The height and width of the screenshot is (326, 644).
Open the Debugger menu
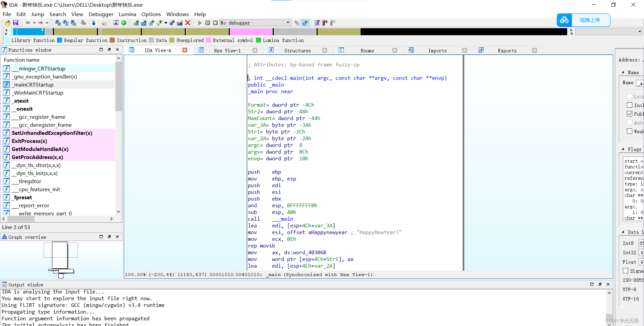[x=101, y=14]
